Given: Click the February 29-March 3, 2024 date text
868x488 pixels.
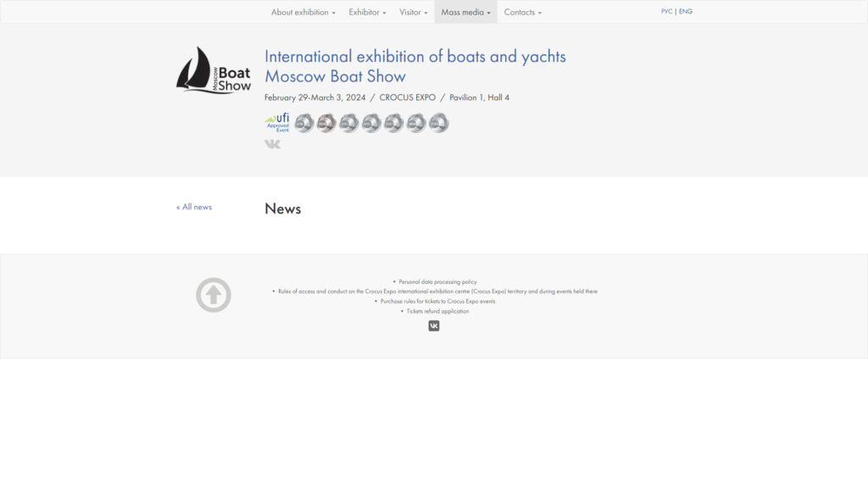Looking at the screenshot, I should [x=315, y=97].
